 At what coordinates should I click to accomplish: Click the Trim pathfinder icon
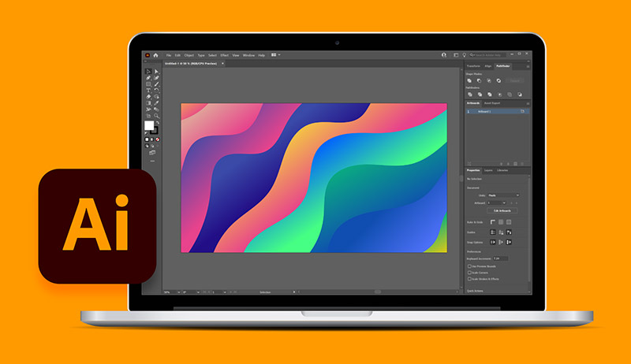pos(480,95)
